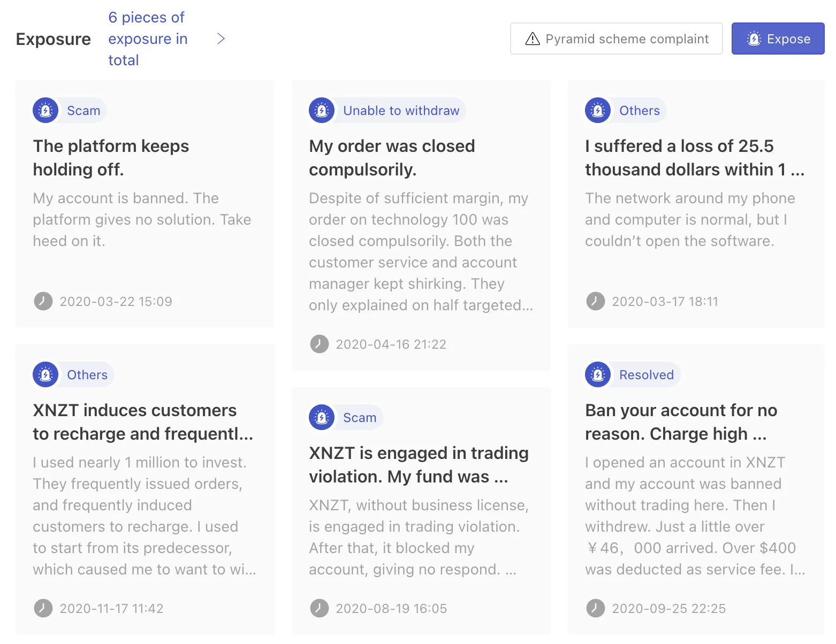This screenshot has height=644, width=836.
Task: Open 'XNZT is engaged in trading violation' post
Action: (419, 464)
